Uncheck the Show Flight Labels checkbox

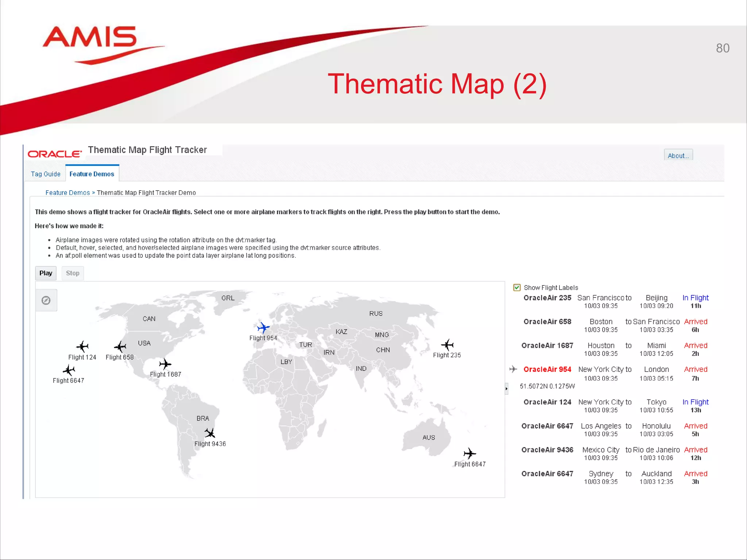[517, 288]
